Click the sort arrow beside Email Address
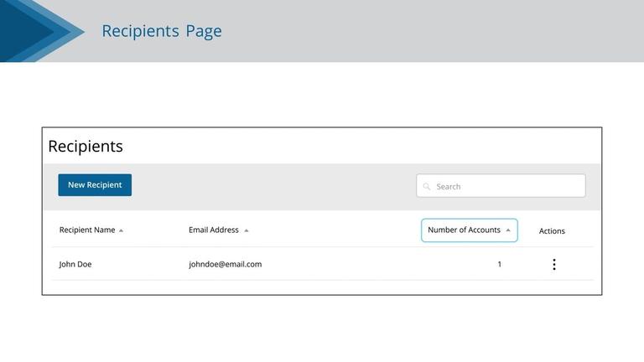 tap(247, 230)
